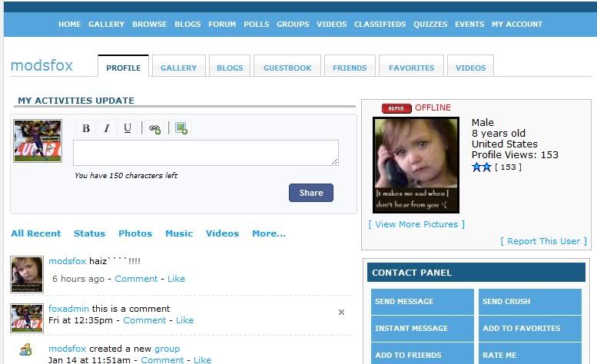Comment on the new group activity

click(162, 360)
